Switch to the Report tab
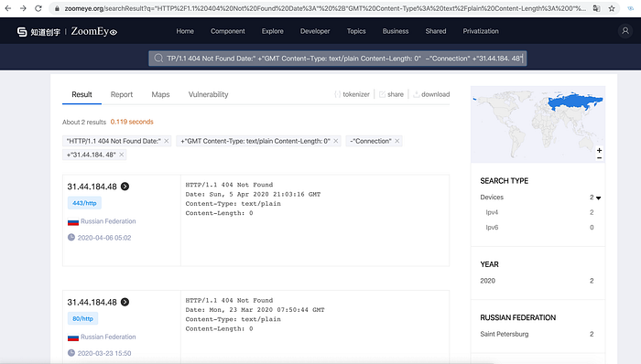The image size is (641, 364). (122, 94)
